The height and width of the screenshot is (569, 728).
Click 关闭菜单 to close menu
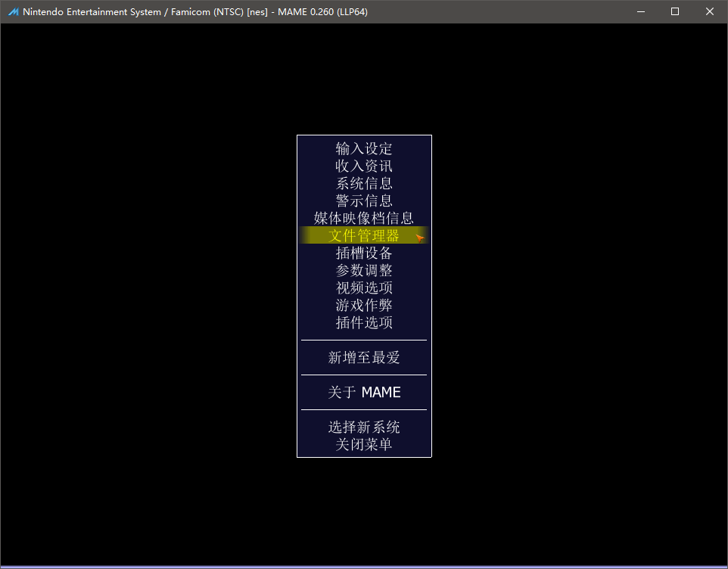(364, 444)
